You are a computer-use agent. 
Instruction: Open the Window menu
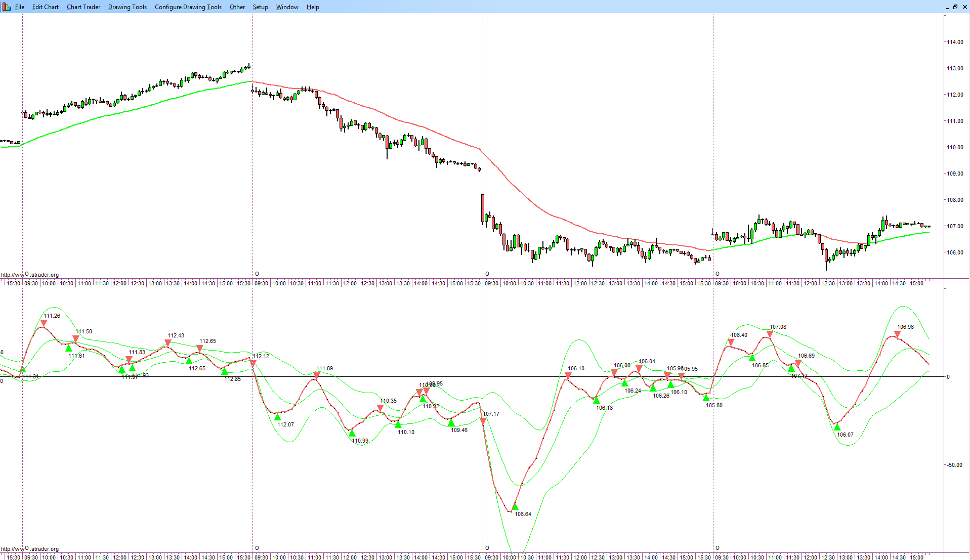287,7
